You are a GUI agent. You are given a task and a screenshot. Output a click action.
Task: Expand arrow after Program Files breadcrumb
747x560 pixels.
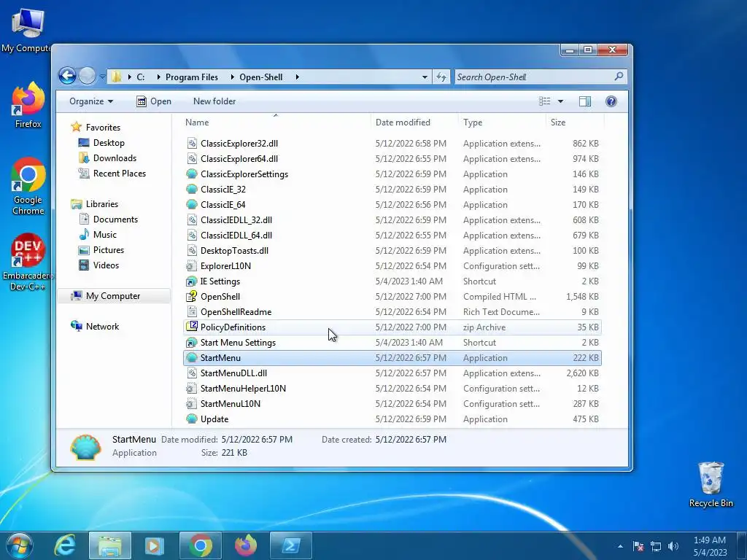232,77
